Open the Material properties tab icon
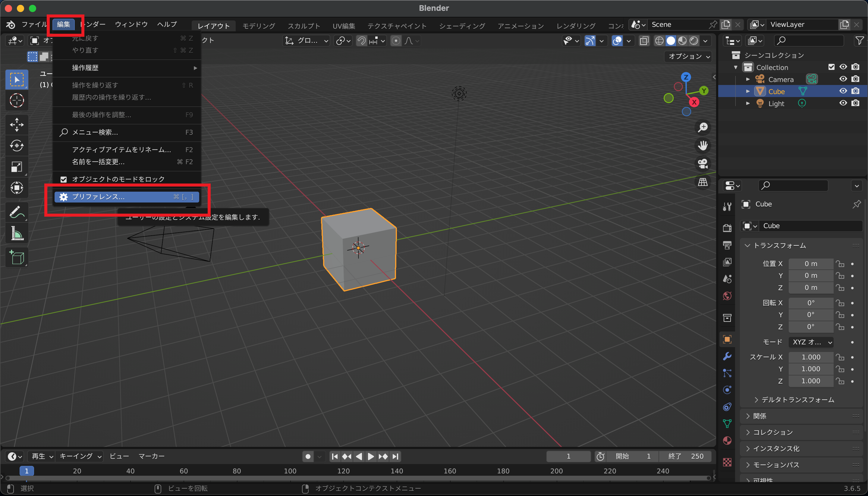Image resolution: width=868 pixels, height=496 pixels. 727,441
